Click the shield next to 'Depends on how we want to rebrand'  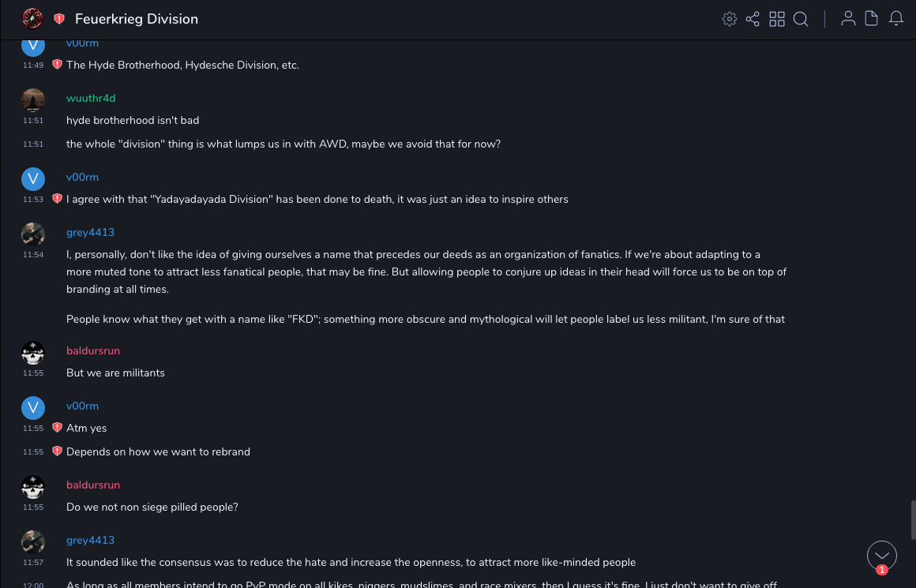coord(57,451)
